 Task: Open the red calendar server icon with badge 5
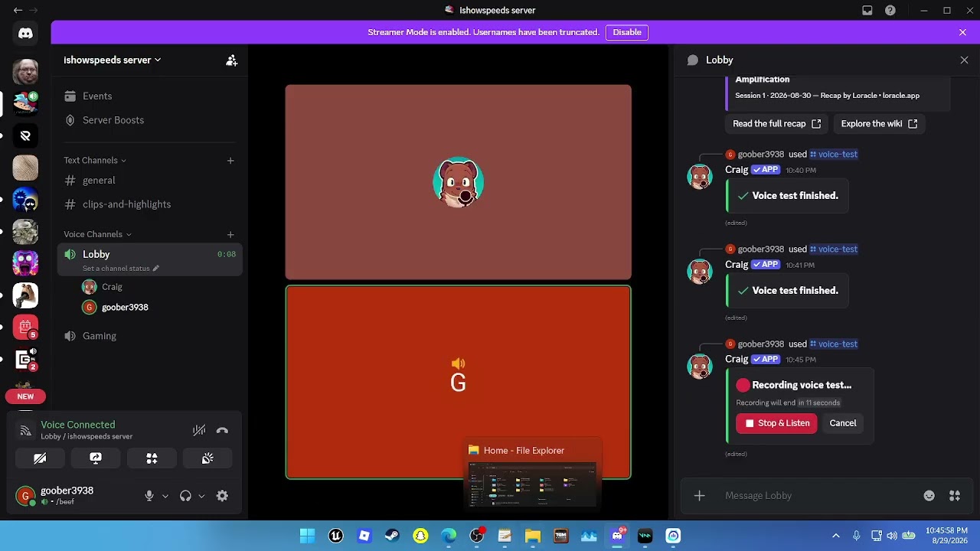tap(25, 327)
